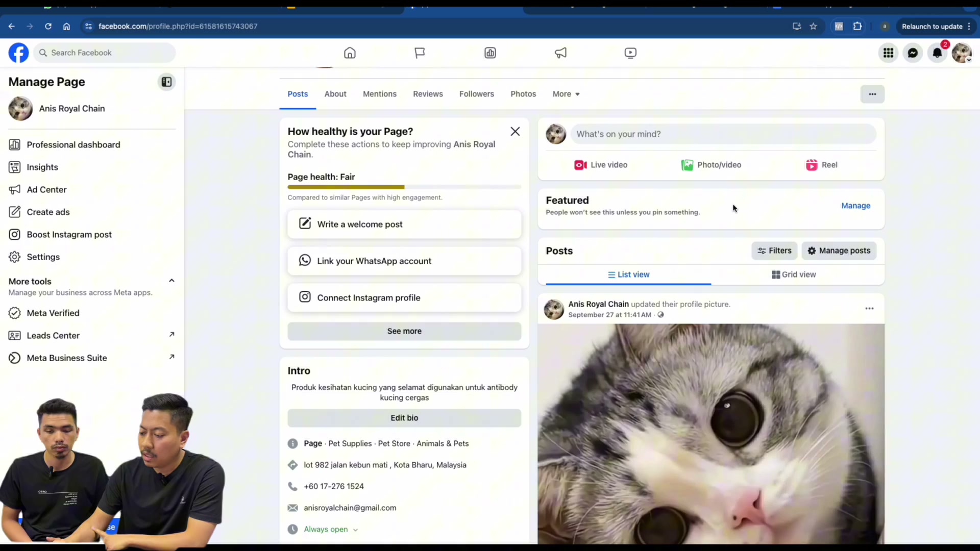This screenshot has width=980, height=551.
Task: Focus the Search Facebook field
Action: coord(105,53)
